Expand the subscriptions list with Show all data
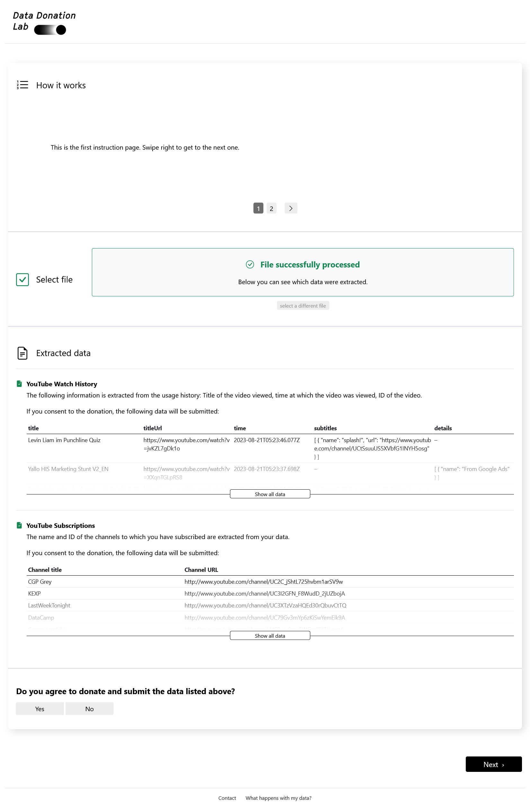This screenshot has height=812, width=530. [269, 635]
